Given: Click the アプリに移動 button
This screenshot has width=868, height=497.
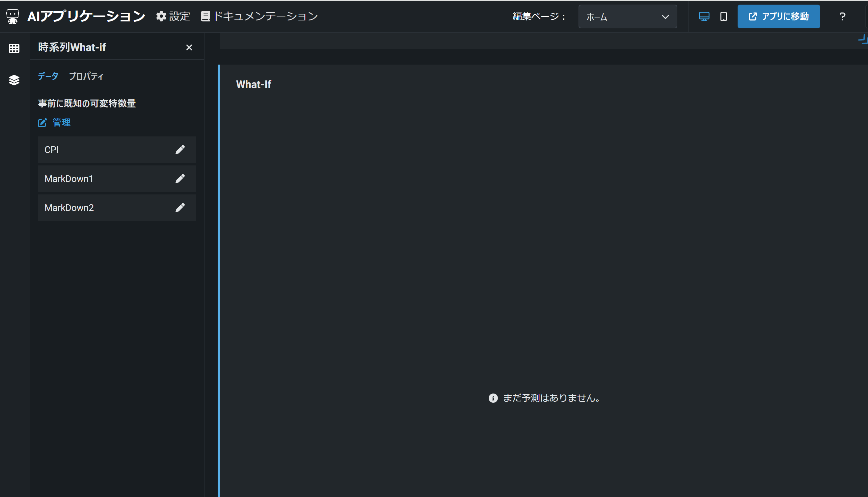Looking at the screenshot, I should click(779, 16).
